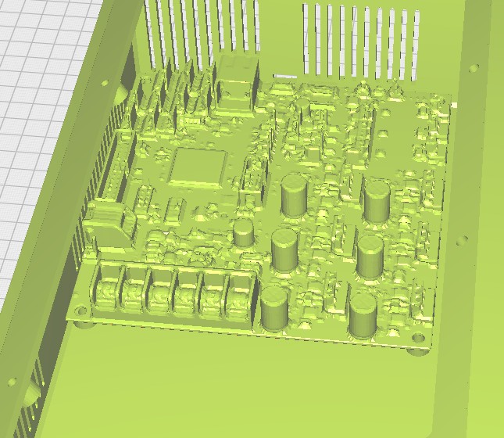
Task: Click the empty enclosure floor below the board
Action: tap(258, 391)
